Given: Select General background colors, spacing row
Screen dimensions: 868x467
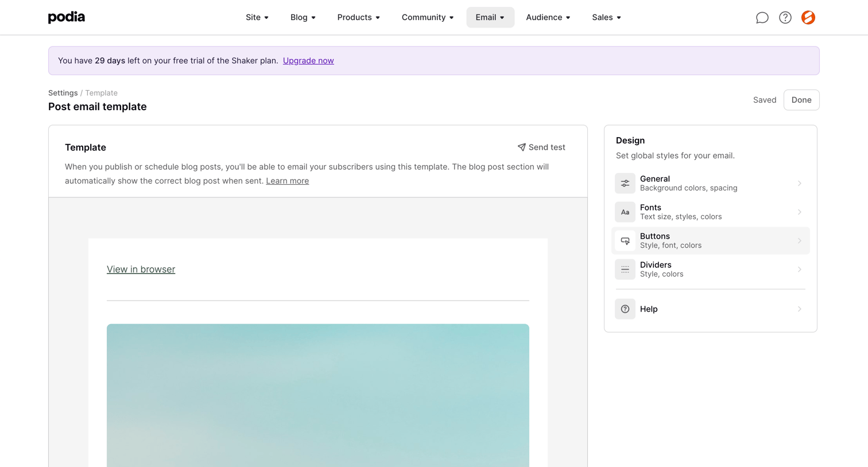Looking at the screenshot, I should tap(711, 184).
